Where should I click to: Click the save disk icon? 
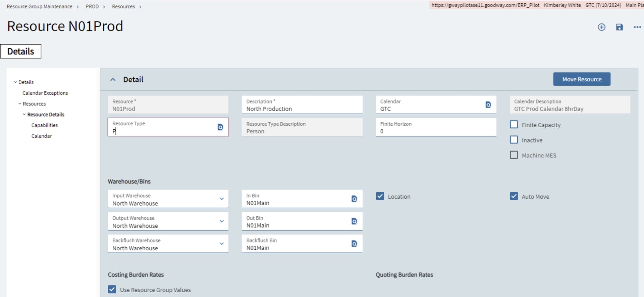pyautogui.click(x=619, y=27)
